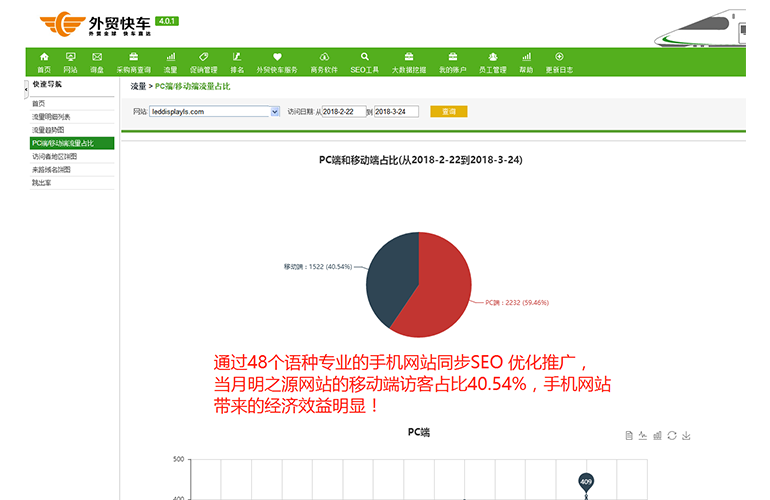
Task: Open the 流量 bar chart nav item
Action: (x=170, y=63)
